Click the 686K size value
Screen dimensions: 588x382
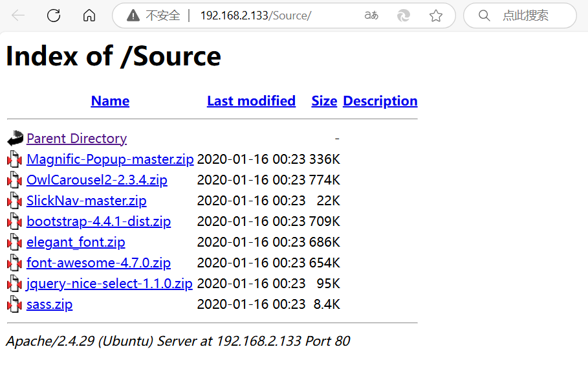click(x=325, y=242)
